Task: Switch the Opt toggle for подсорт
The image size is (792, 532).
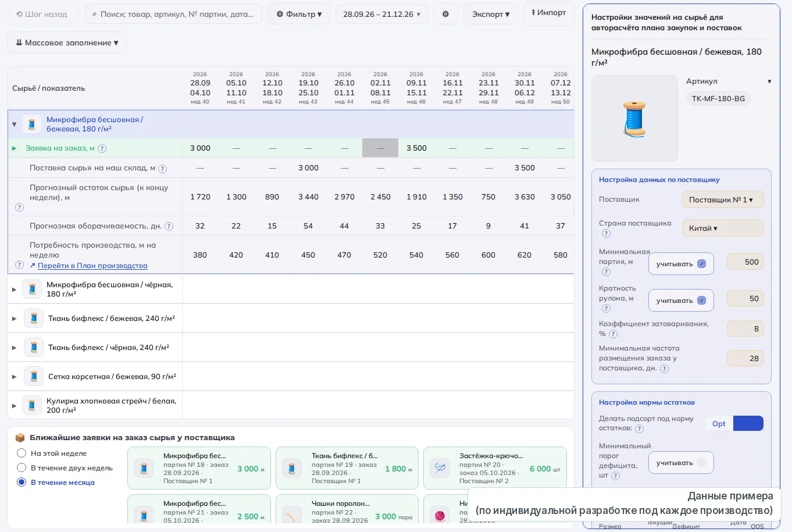Action: [734, 423]
